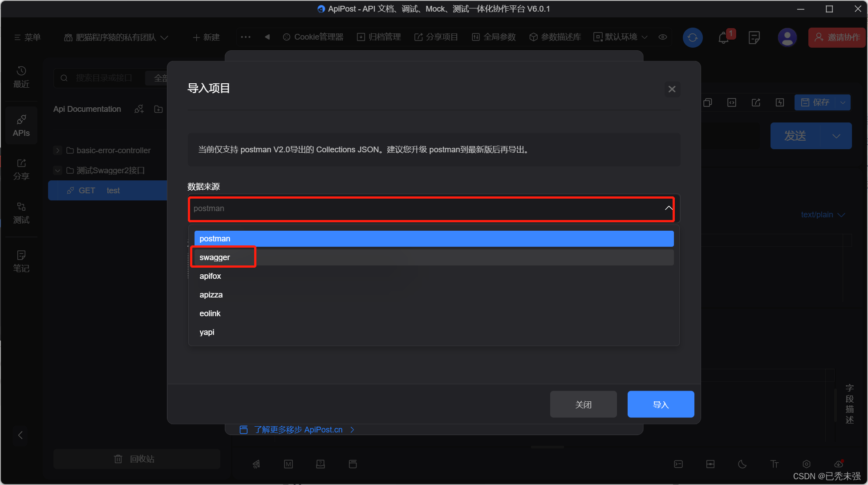
Task: Open the 菜单 main menu item
Action: coord(27,37)
